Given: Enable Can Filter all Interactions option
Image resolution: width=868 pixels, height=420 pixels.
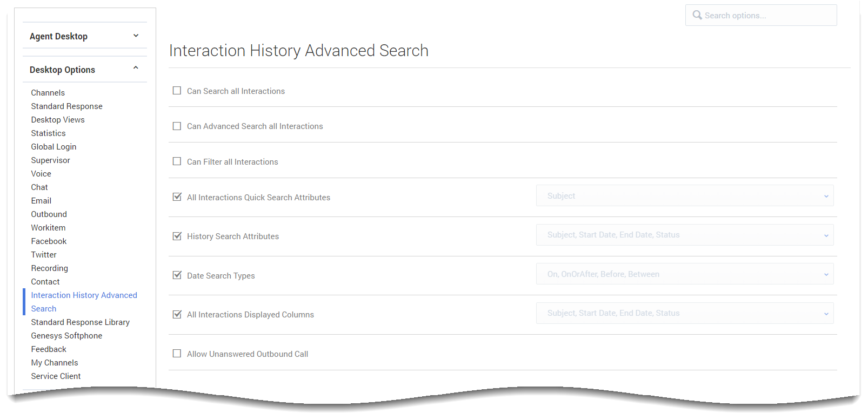Looking at the screenshot, I should coord(177,161).
